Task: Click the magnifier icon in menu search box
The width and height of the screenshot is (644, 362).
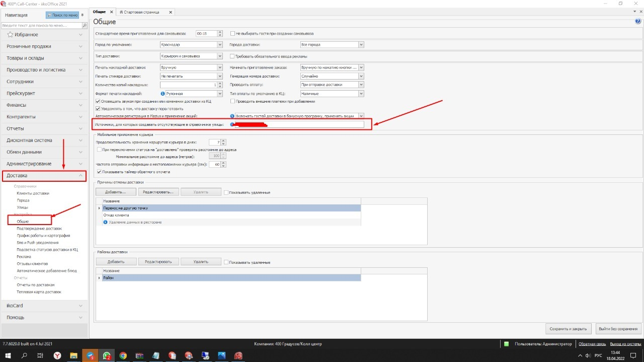Action: pos(84,25)
